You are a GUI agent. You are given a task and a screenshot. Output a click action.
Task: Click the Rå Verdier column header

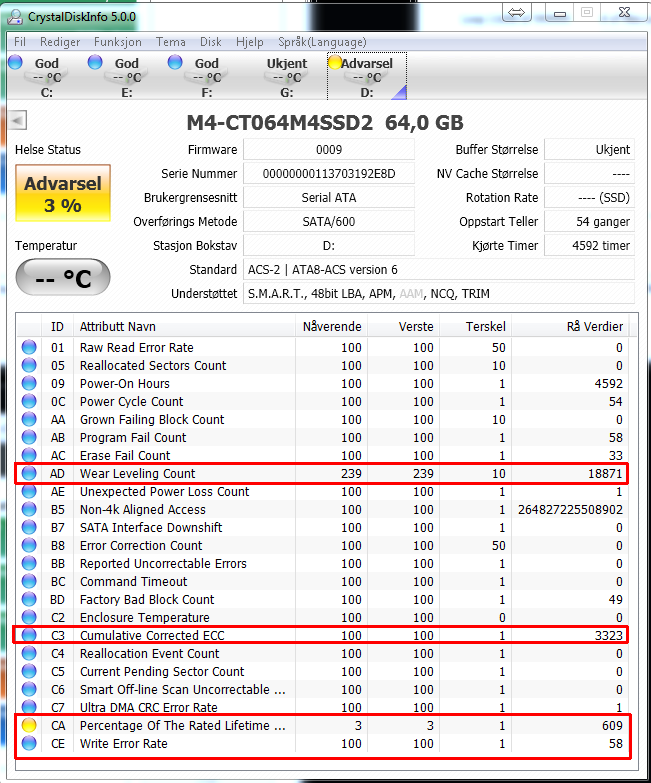[570, 327]
